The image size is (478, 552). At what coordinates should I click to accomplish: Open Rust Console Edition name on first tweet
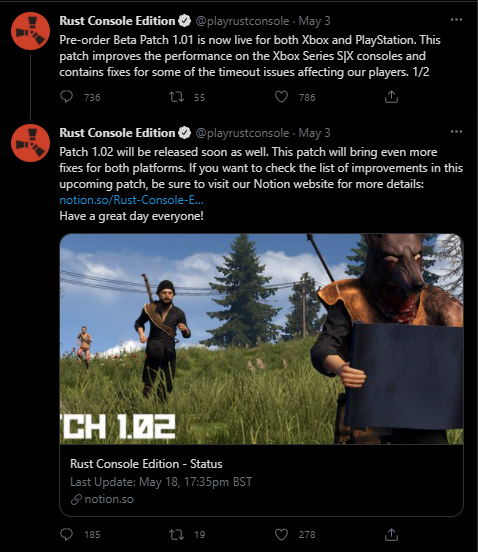(117, 21)
